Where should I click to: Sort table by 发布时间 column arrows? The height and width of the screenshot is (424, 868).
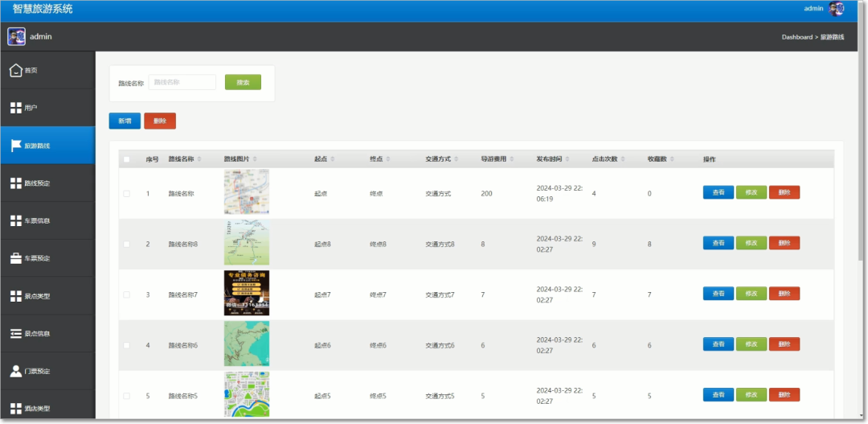pyautogui.click(x=567, y=159)
